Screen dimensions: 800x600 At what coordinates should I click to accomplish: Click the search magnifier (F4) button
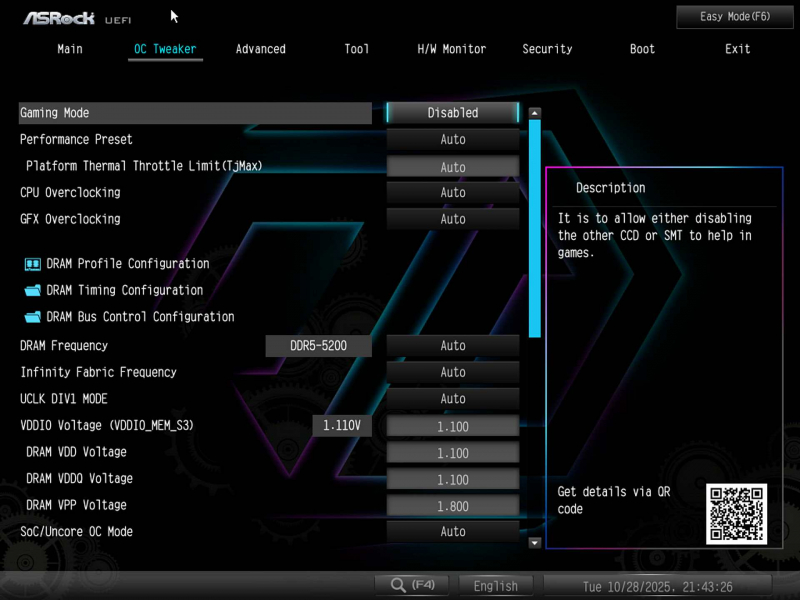(x=412, y=585)
